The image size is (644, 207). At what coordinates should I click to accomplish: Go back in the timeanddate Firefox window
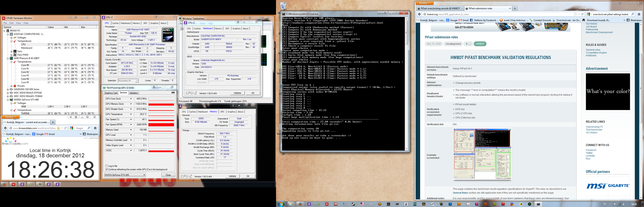[x=6, y=128]
